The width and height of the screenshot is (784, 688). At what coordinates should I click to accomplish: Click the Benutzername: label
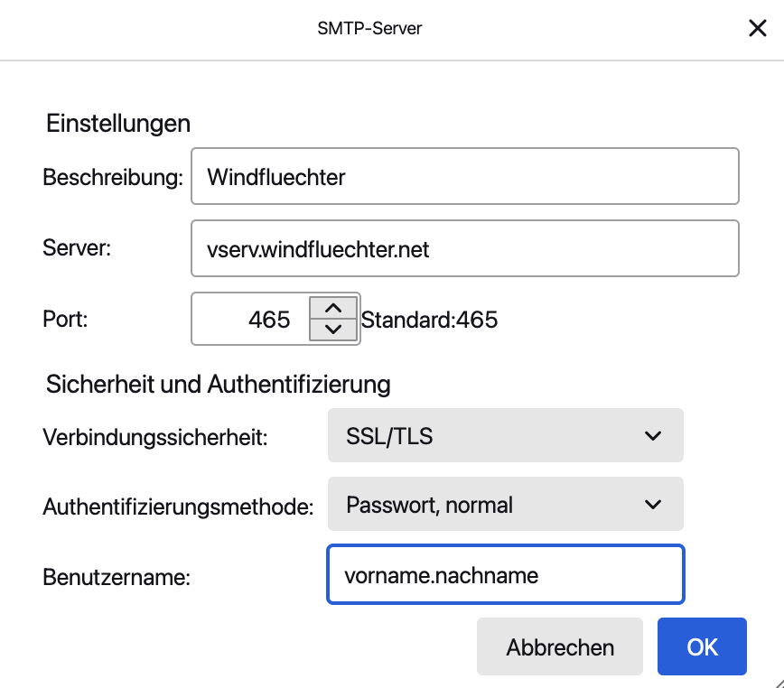(117, 577)
